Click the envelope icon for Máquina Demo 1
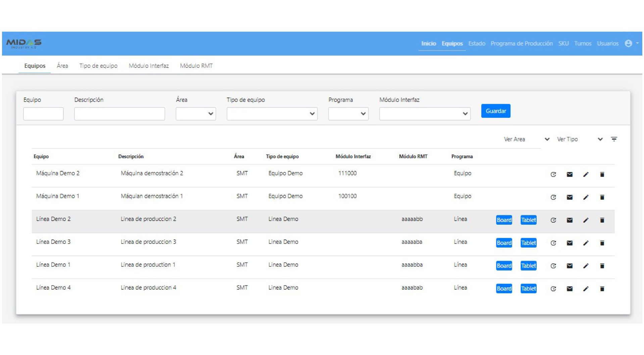Screen dimensions: 644x355 coord(569,197)
